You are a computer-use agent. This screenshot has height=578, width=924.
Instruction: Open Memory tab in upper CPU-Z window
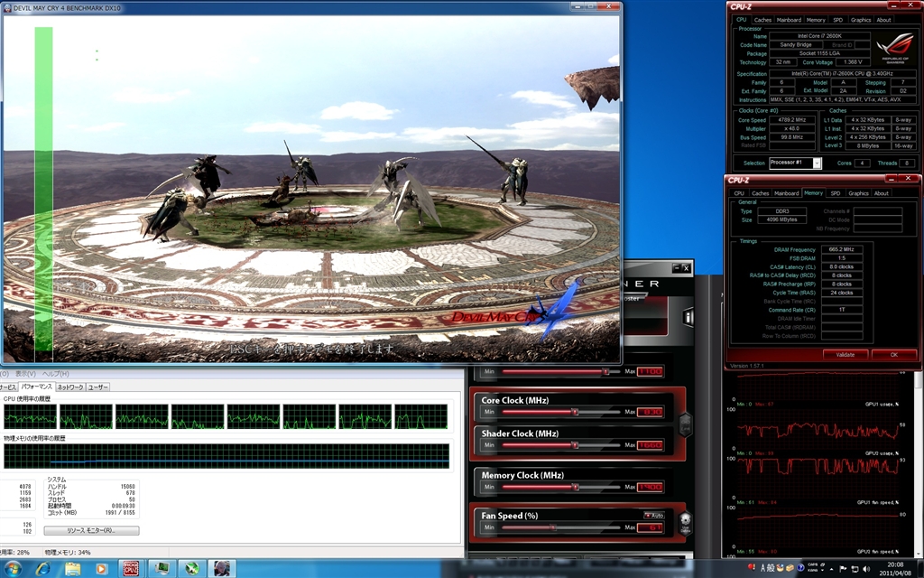pyautogui.click(x=816, y=20)
